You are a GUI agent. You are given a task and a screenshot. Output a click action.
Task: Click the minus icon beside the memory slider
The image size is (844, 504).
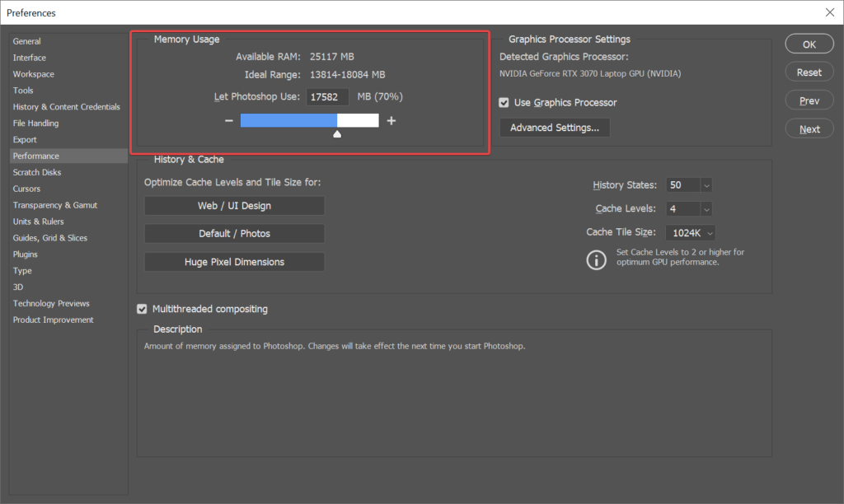point(228,120)
